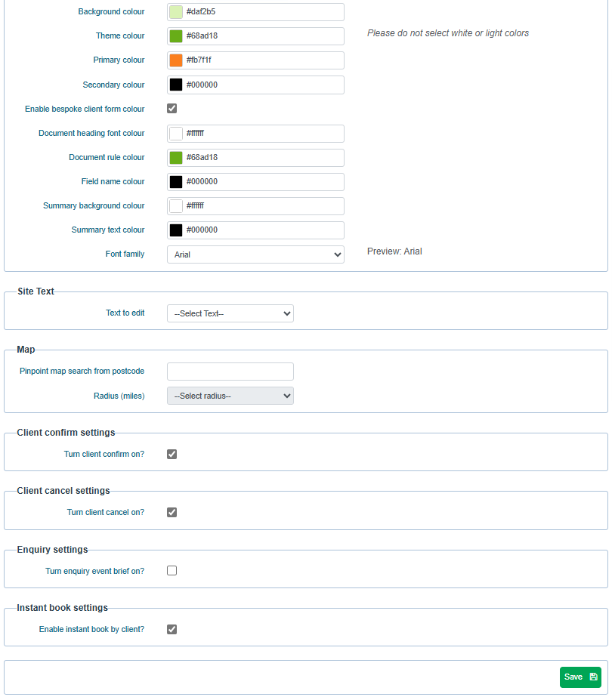Open the Primary colour orange swatch
Screen dimensions: 612x700
click(x=176, y=60)
